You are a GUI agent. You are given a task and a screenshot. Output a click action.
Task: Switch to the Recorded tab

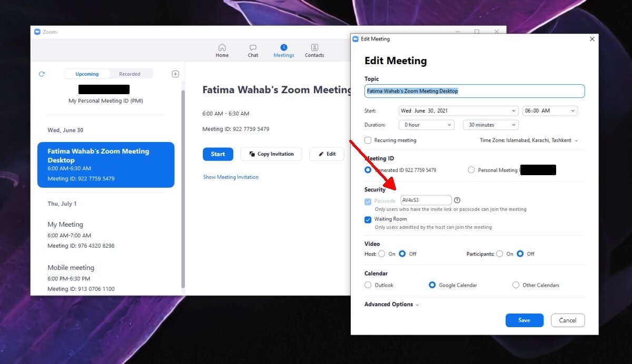[131, 74]
